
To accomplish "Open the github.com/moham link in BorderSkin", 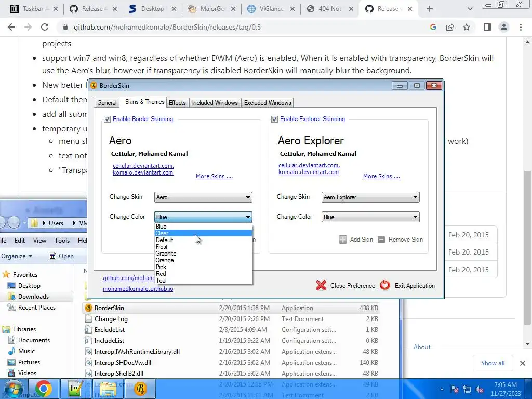I will (128, 278).
